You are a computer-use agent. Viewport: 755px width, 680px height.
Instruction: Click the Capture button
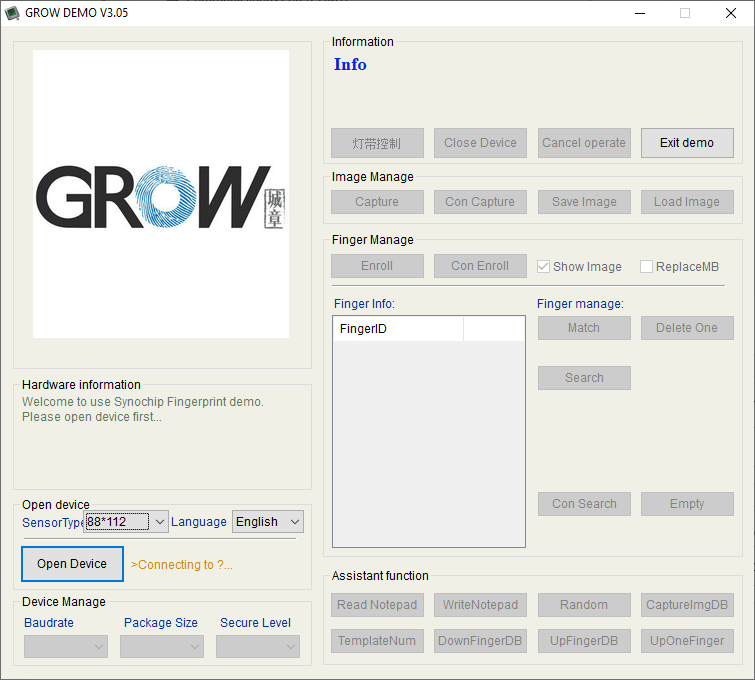(377, 202)
